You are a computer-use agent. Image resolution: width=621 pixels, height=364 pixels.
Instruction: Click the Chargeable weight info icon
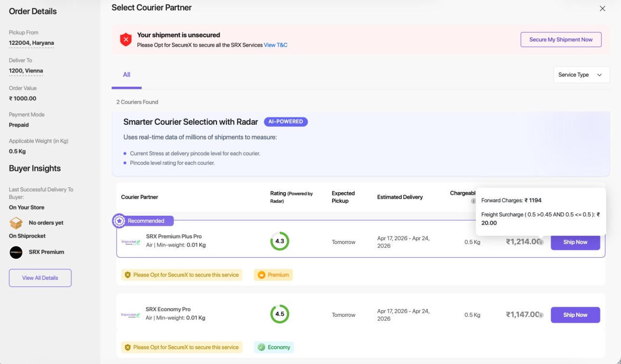click(x=473, y=201)
